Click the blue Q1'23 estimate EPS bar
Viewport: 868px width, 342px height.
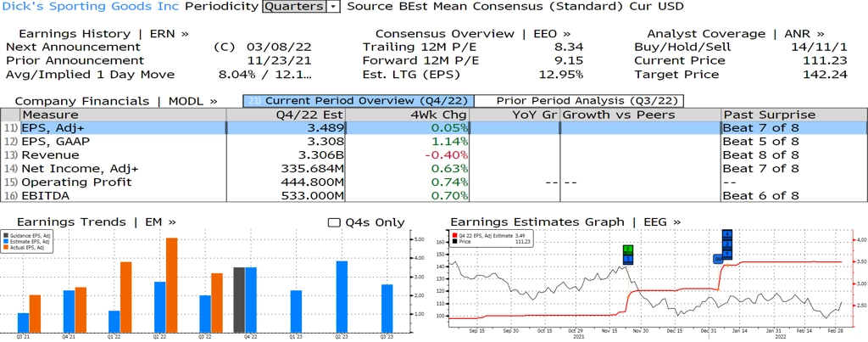pyautogui.click(x=296, y=311)
